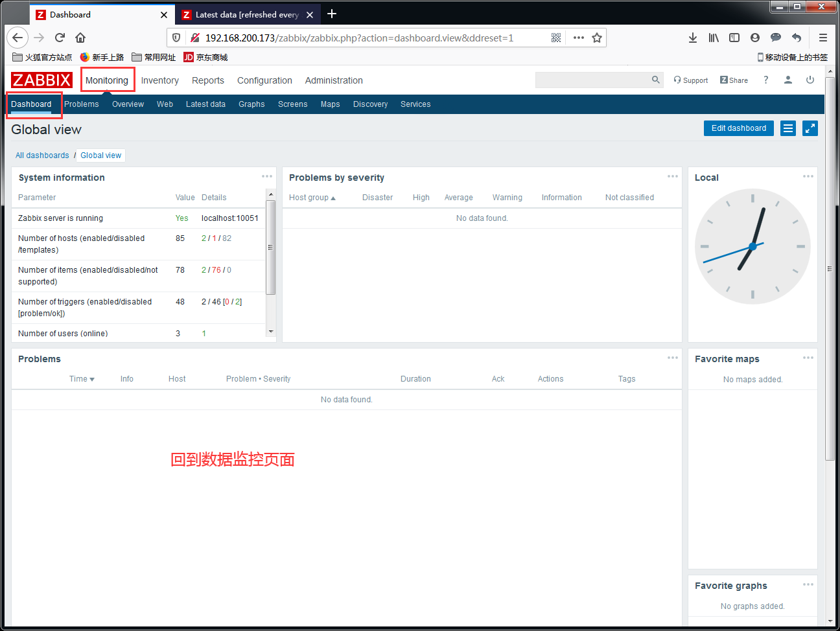Go back to previous browser page
Viewport: 840px width, 631px height.
[x=17, y=38]
